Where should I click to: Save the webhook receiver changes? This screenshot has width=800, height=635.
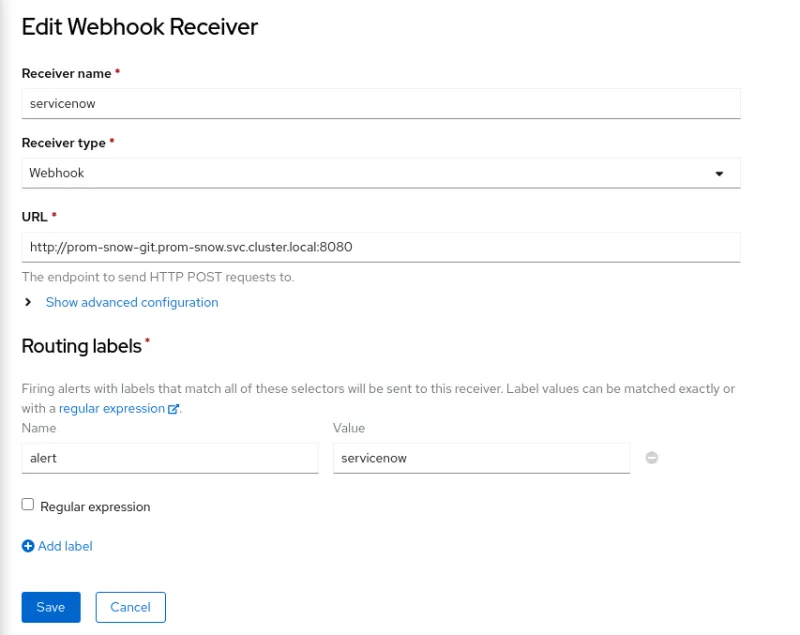[50, 607]
